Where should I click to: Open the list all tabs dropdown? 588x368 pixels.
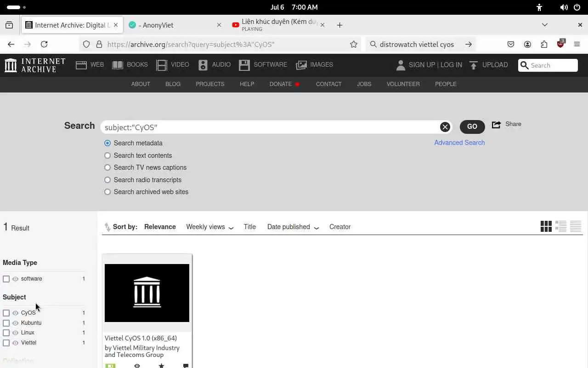[544, 25]
